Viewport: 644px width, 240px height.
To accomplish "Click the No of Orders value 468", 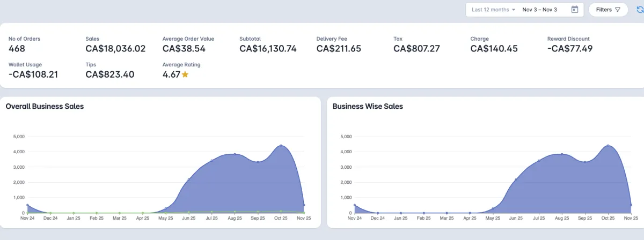I will coord(17,49).
